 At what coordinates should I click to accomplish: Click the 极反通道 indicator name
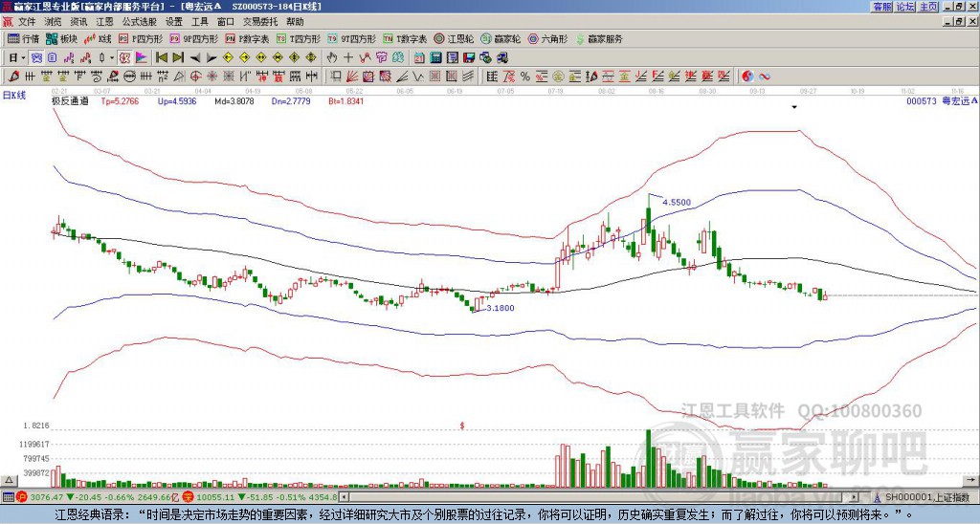[70, 100]
